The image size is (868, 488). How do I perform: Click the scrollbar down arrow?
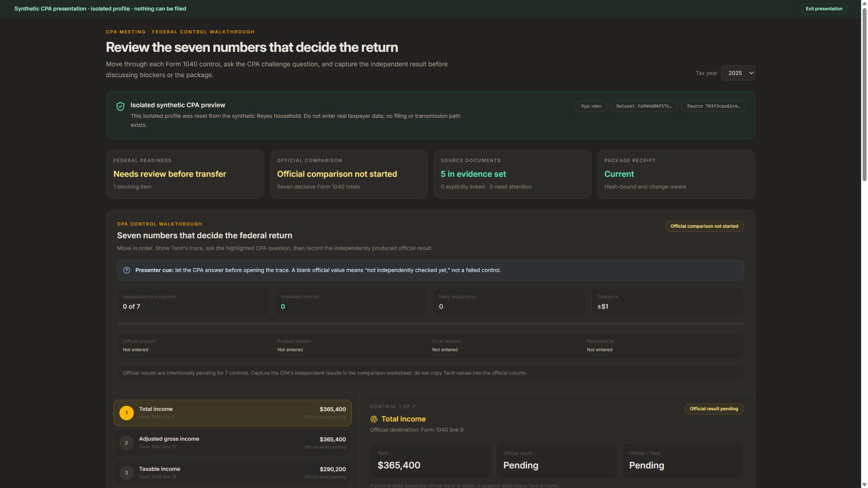coord(864,485)
